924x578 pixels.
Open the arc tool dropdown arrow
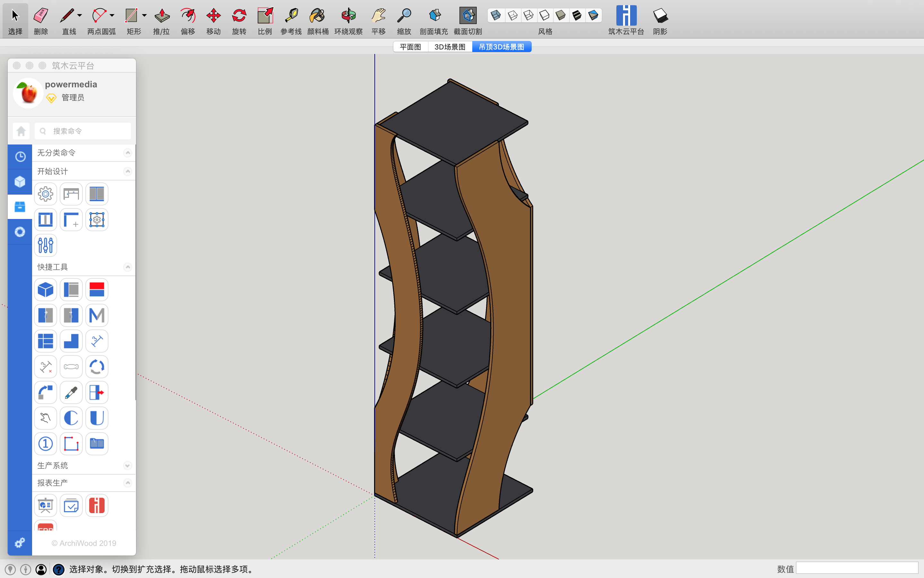pyautogui.click(x=112, y=15)
